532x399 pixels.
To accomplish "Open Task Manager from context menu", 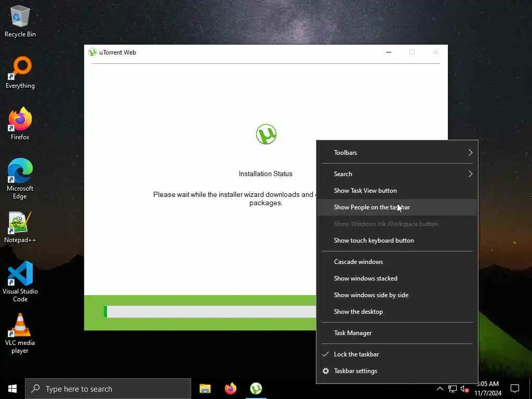I will [x=397, y=333].
